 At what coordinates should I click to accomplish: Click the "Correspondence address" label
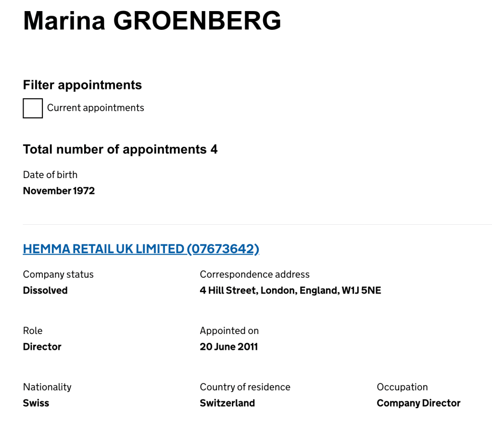[254, 274]
